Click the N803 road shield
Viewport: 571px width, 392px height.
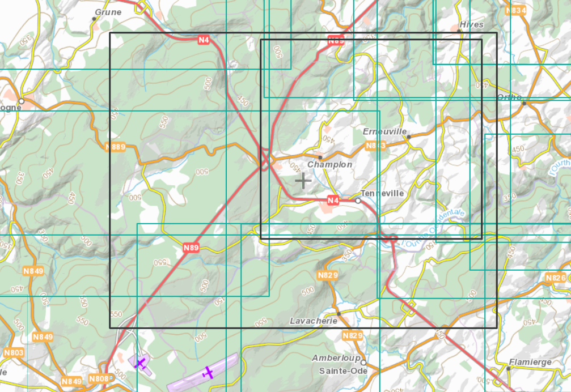(x=14, y=353)
